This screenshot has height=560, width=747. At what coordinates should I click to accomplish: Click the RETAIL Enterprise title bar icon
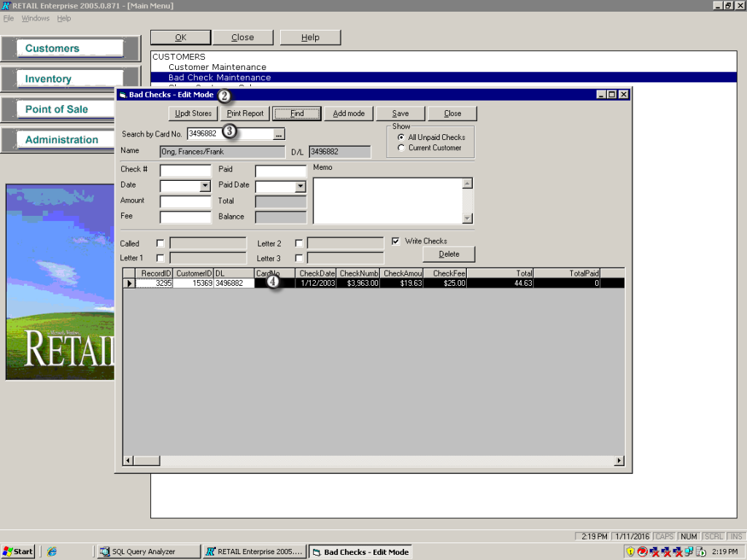[x=6, y=6]
